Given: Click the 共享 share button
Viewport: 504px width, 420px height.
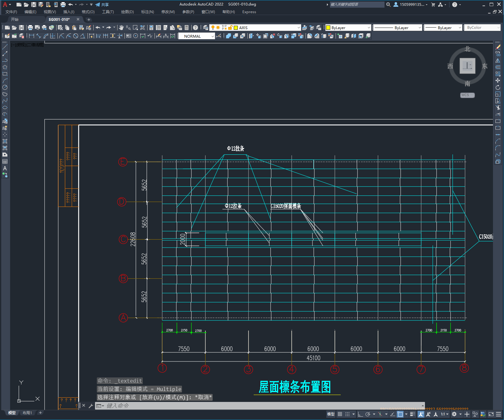Looking at the screenshot, I should [102, 5].
